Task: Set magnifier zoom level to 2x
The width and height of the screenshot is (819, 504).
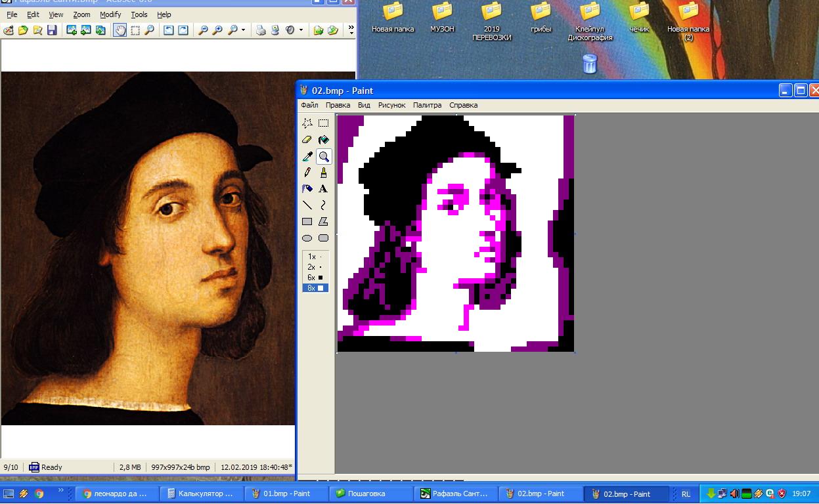Action: 315,267
